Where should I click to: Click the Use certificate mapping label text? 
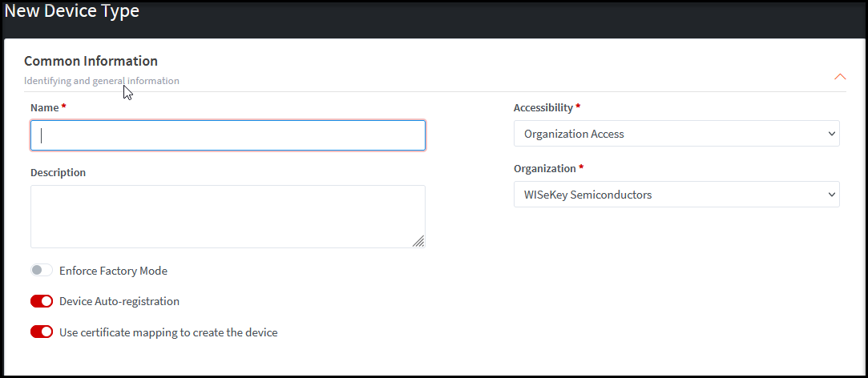pyautogui.click(x=168, y=332)
